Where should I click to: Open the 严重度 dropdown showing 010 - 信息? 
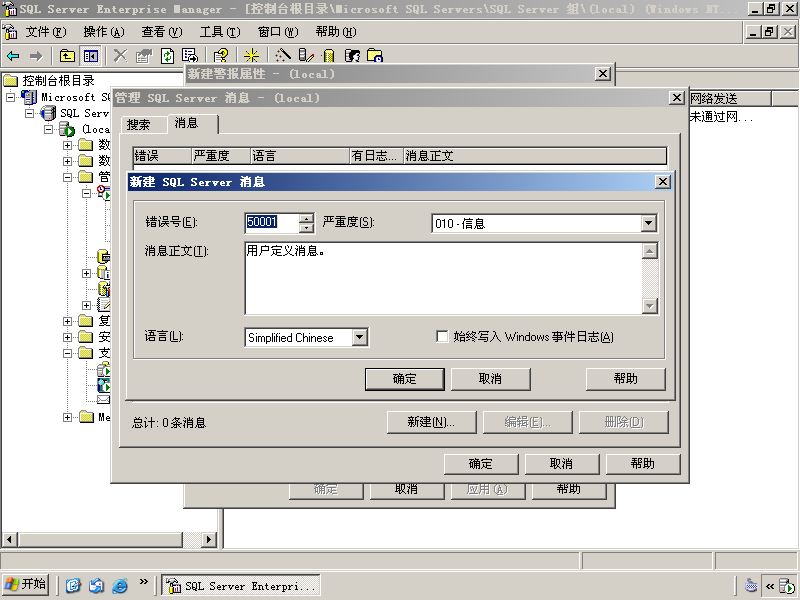(648, 223)
